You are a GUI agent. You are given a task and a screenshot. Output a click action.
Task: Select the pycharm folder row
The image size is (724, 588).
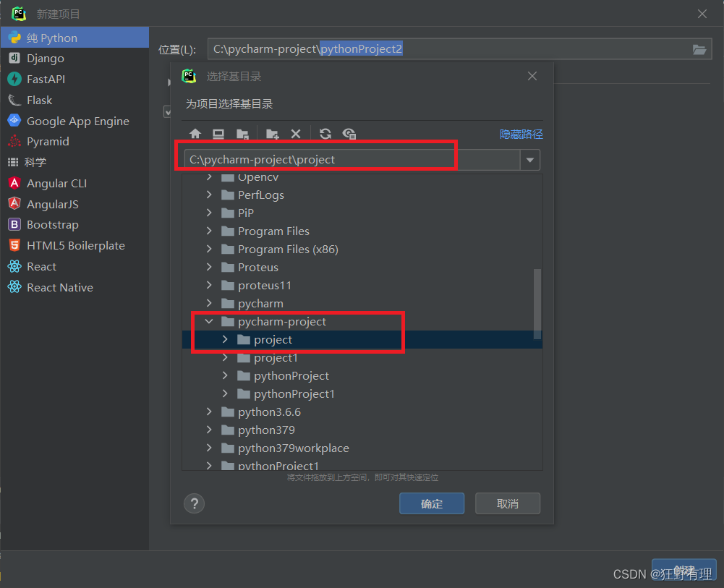point(362,303)
